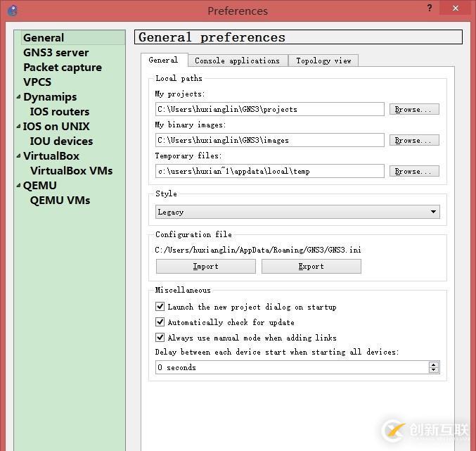Select General in the preferences list
Image resolution: width=476 pixels, height=451 pixels.
click(x=44, y=38)
